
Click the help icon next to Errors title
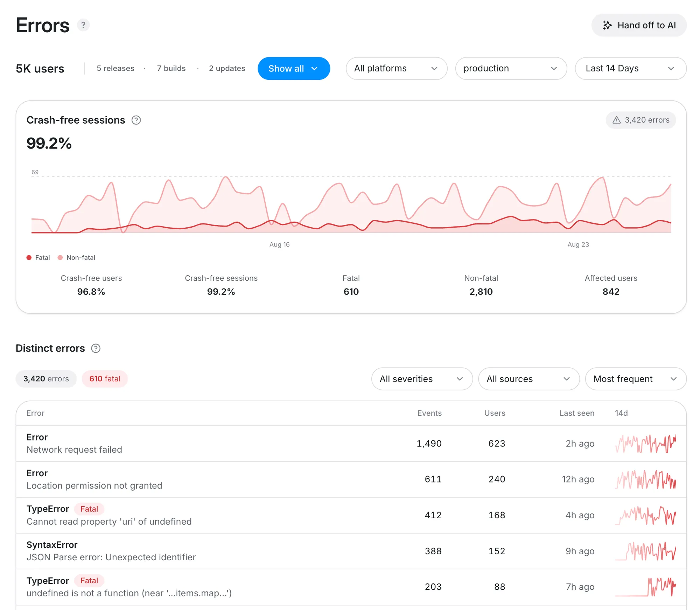click(83, 25)
